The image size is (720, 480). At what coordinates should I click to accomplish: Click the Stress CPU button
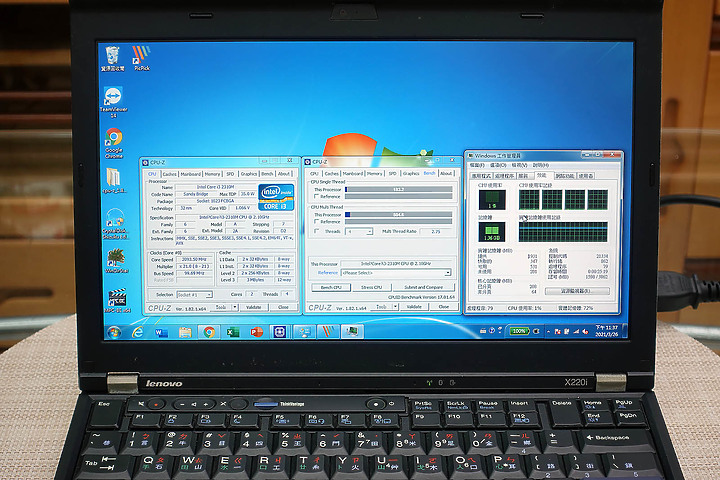[371, 287]
